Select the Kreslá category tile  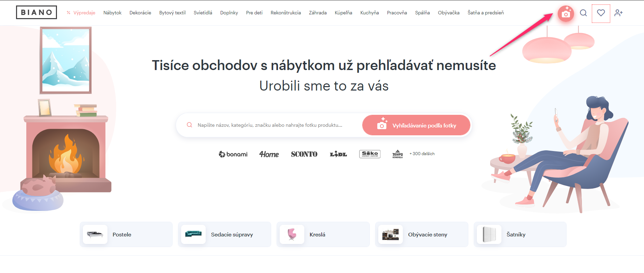[x=323, y=234]
